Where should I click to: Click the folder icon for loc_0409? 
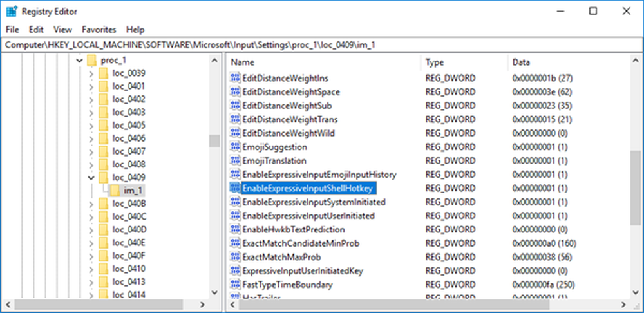tap(104, 177)
